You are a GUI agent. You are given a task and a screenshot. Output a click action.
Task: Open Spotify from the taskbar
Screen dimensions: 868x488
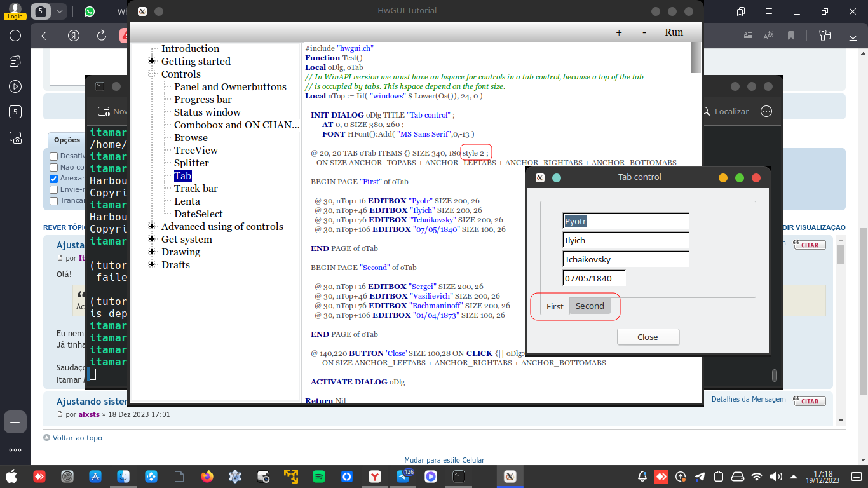click(x=319, y=476)
